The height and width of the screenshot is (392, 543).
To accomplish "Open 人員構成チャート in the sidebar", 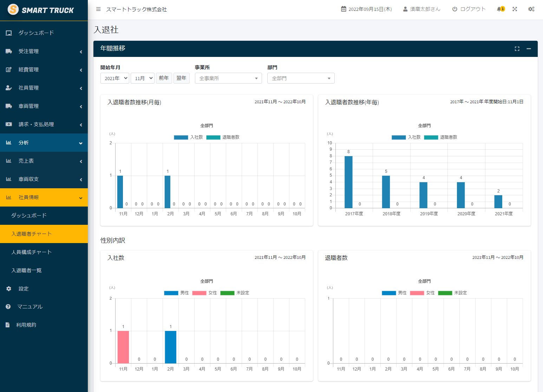I will coord(32,252).
